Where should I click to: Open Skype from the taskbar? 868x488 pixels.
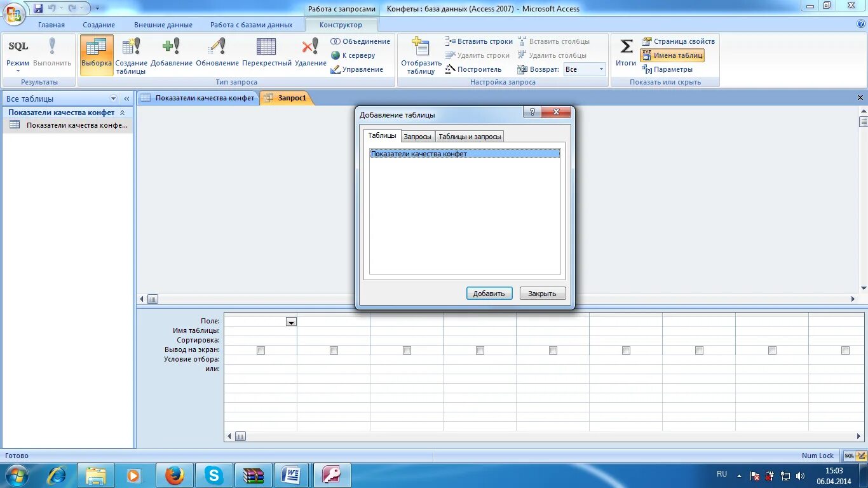pyautogui.click(x=214, y=475)
